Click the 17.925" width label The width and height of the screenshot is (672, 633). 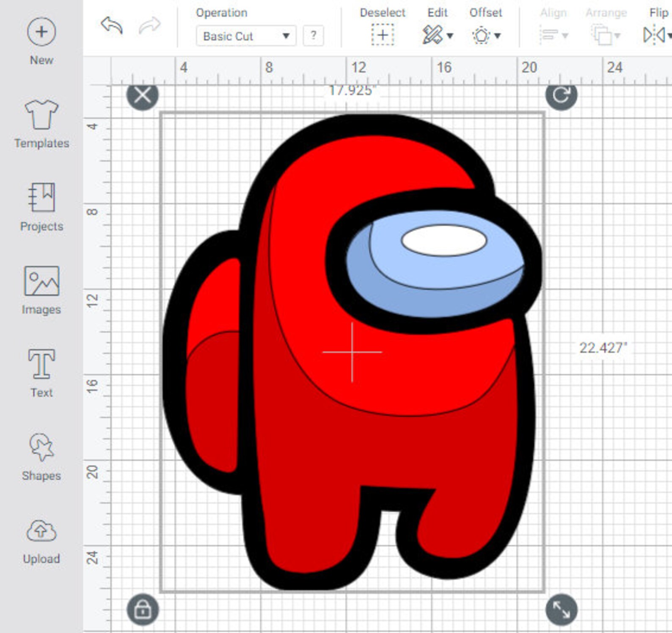click(x=352, y=91)
